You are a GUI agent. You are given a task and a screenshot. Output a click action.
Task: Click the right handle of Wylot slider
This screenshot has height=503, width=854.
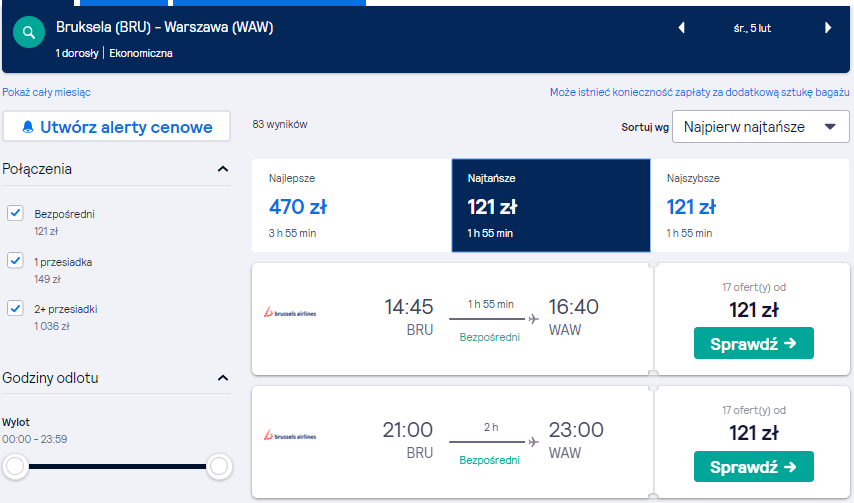point(219,467)
